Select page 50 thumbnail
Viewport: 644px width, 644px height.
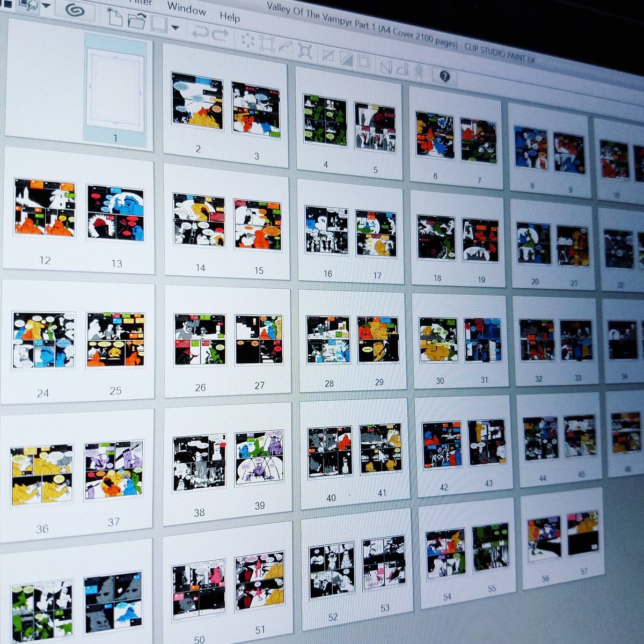point(198,589)
